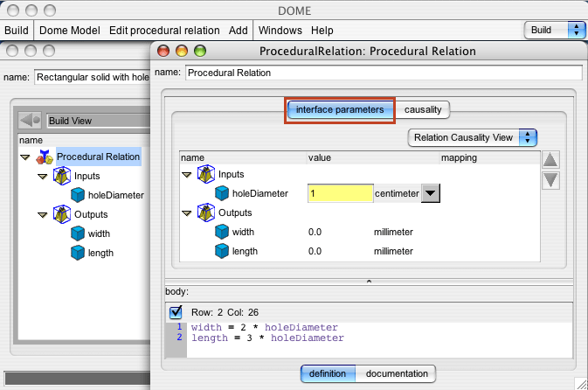
Task: Click the 'value' column header
Action: click(x=373, y=157)
